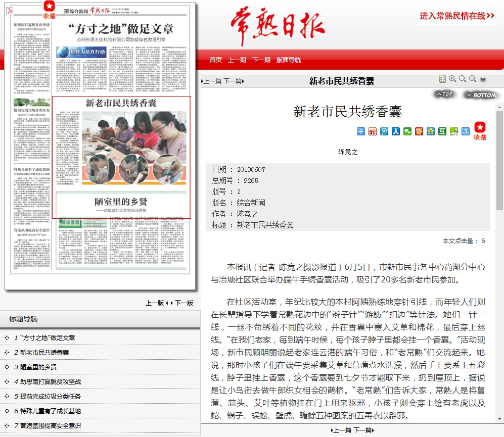The height and width of the screenshot is (437, 504).
Task: Click the article pane scrollbar thumb
Action: coord(499,161)
